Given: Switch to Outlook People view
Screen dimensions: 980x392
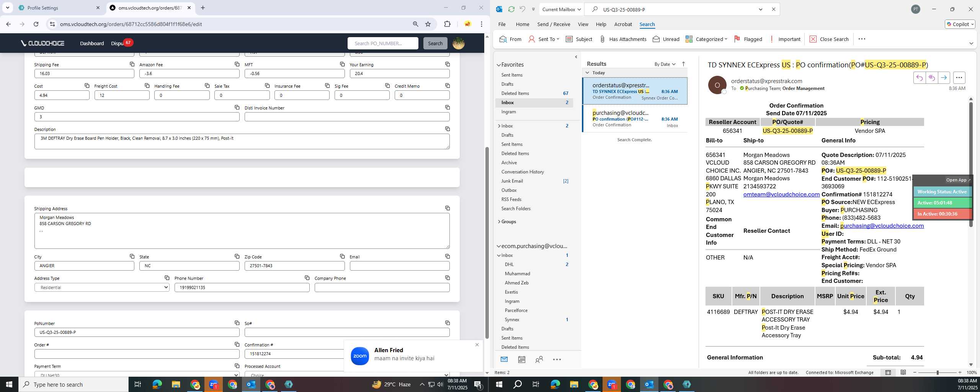Looking at the screenshot, I should click(x=539, y=359).
